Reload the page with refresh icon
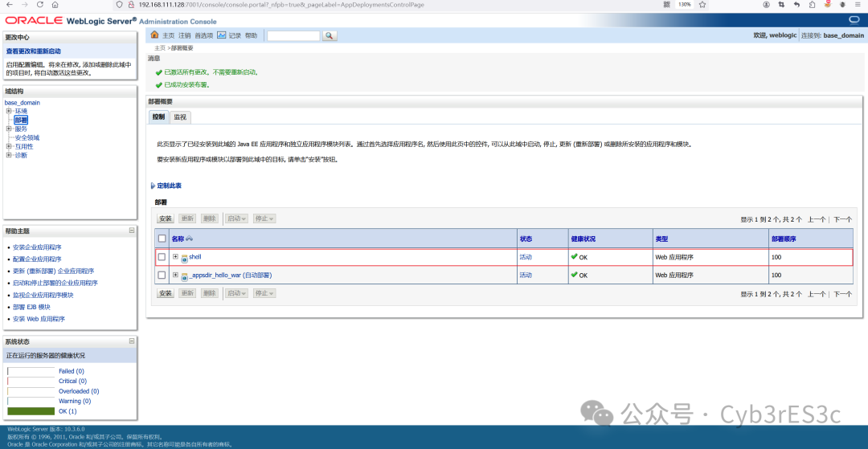Viewport: 868px width, 449px height. 40,5
